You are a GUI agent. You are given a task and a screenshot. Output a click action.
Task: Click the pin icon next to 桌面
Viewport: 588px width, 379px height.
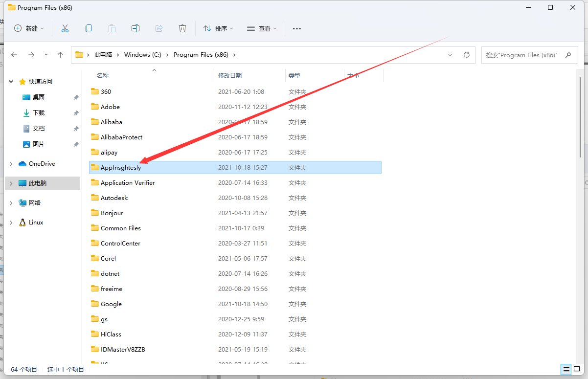point(76,97)
